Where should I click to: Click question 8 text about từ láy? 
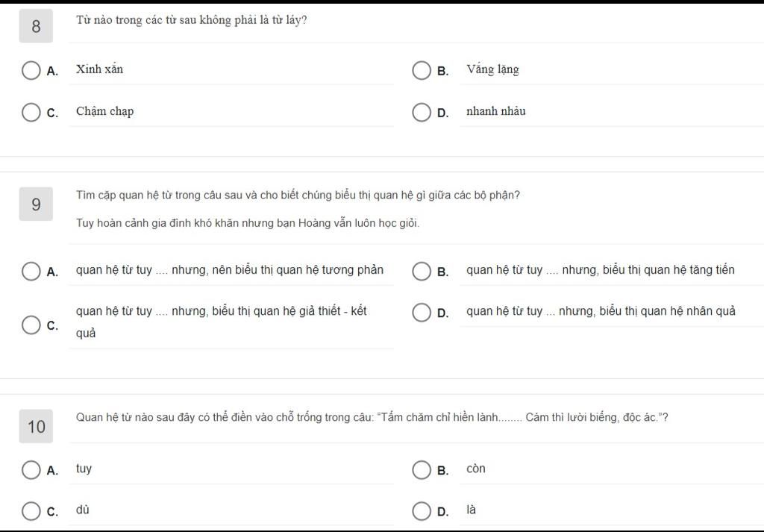pyautogui.click(x=192, y=20)
